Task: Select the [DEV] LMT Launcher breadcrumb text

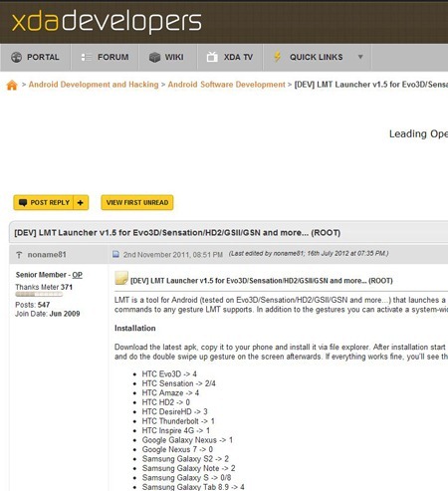Action: [x=371, y=85]
